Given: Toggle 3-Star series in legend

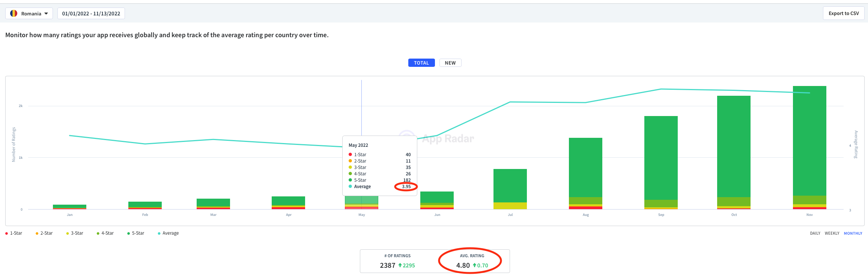Looking at the screenshot, I should click(x=75, y=233).
